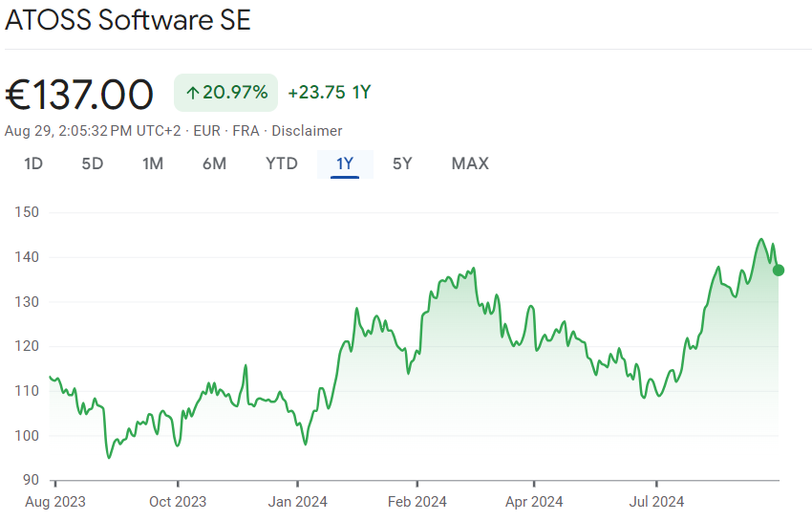
Task: Click the up arrow in percentage badge
Action: coord(193,94)
